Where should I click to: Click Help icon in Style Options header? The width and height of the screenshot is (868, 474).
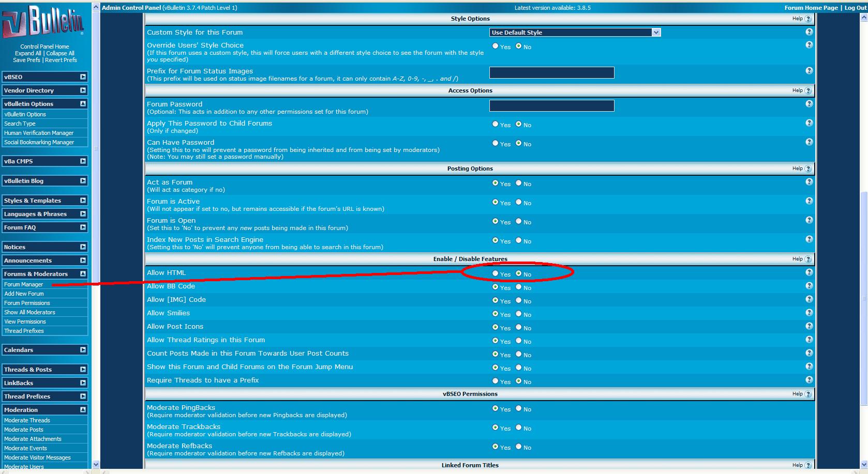[x=808, y=19]
